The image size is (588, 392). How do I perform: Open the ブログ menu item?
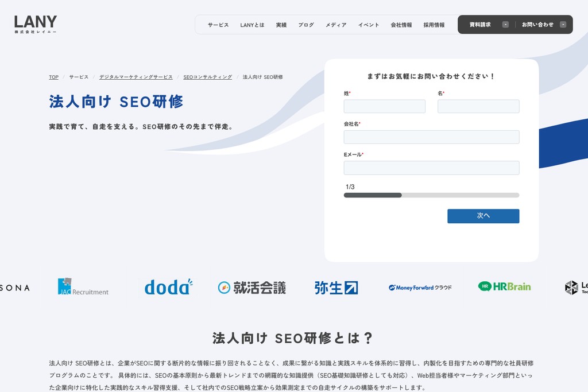(x=306, y=25)
